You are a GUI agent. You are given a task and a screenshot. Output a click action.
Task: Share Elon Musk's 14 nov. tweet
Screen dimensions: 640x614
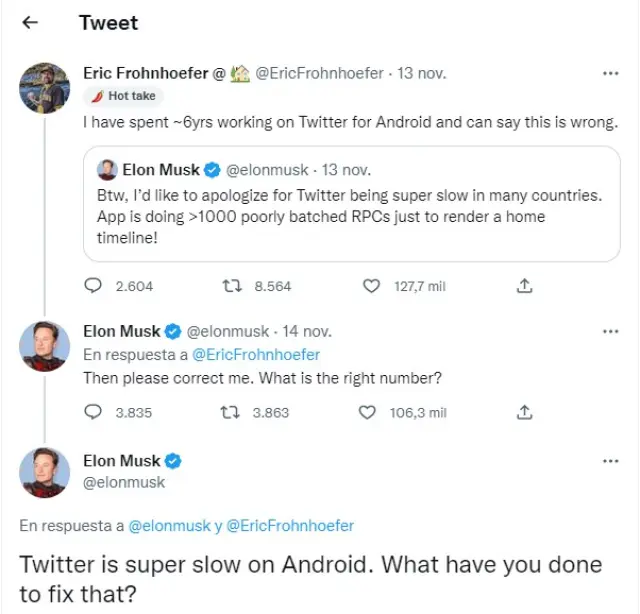click(x=523, y=412)
